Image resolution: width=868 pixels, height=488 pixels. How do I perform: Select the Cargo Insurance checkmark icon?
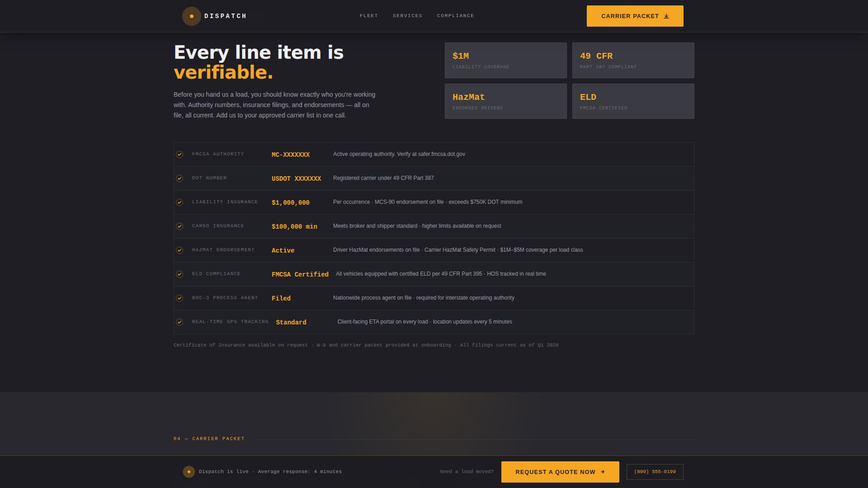(179, 226)
